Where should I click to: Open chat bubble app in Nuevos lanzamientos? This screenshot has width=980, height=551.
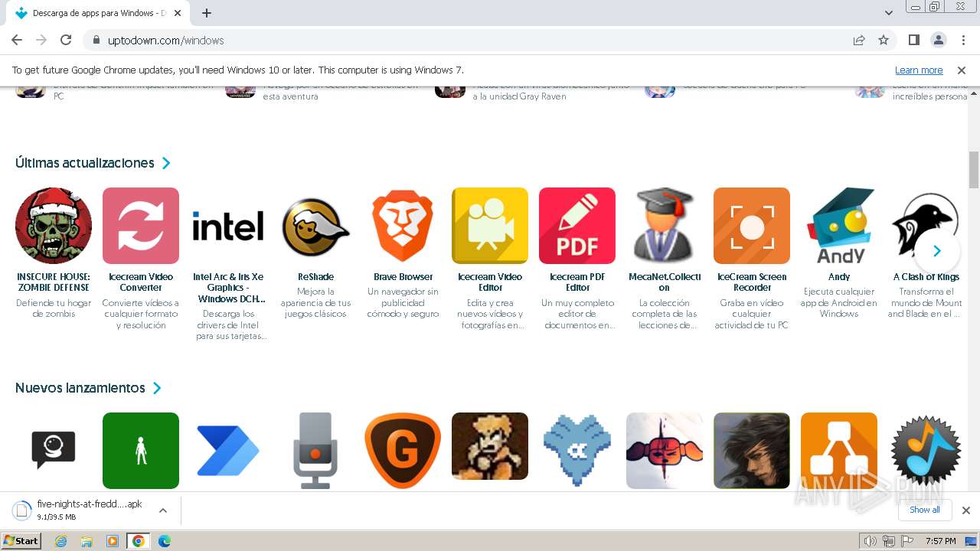(54, 451)
